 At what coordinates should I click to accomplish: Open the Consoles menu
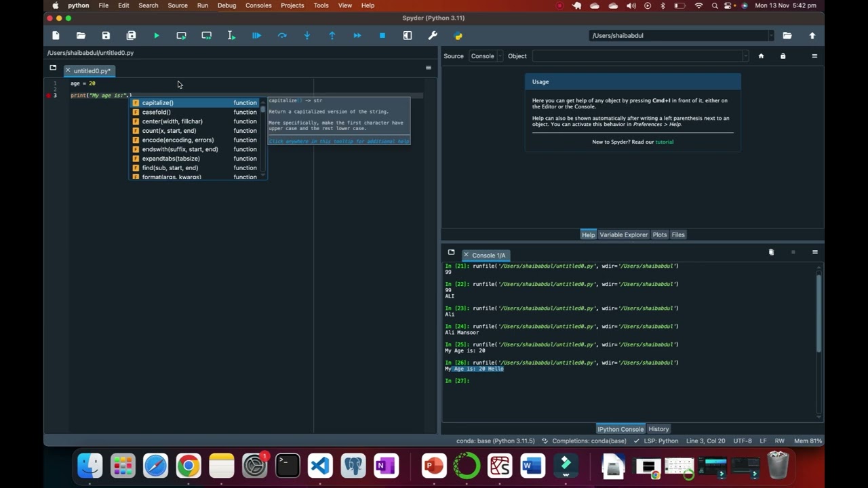coord(258,5)
